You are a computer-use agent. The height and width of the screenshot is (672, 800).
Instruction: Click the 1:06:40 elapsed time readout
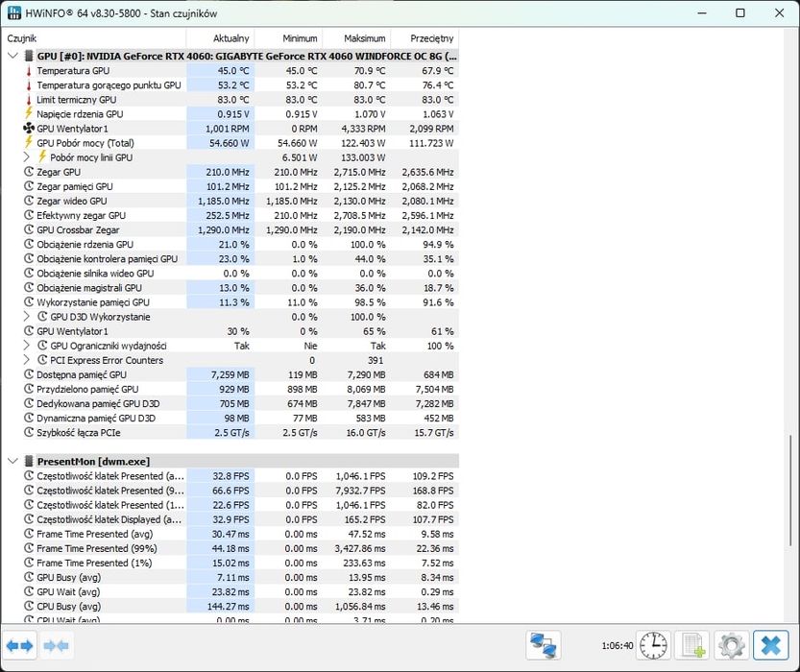pyautogui.click(x=617, y=645)
